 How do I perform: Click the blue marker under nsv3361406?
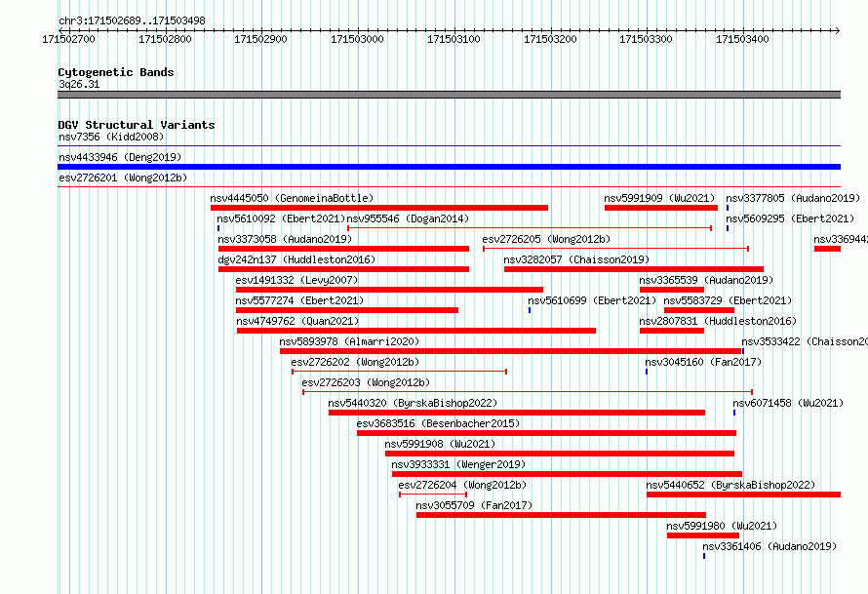704,556
